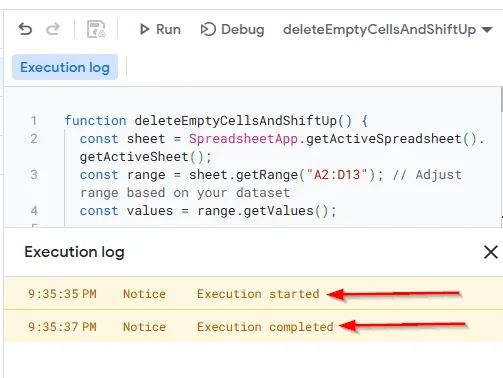The image size is (503, 378).
Task: Save project to Drive icon
Action: click(x=96, y=29)
